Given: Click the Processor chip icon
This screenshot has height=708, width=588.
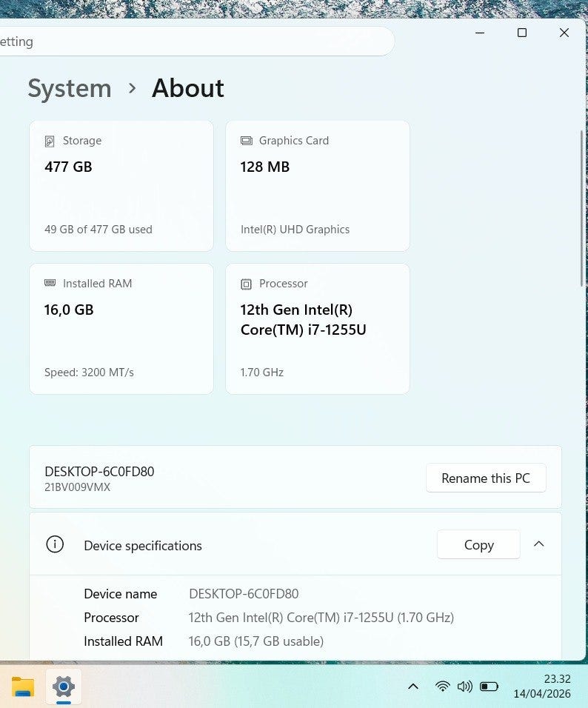Looking at the screenshot, I should (x=247, y=284).
